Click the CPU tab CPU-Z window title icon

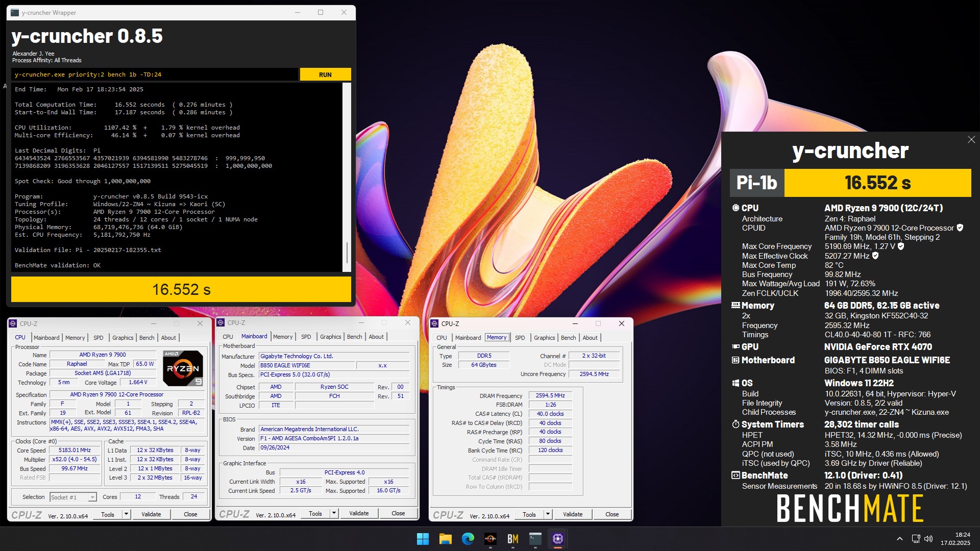pos(13,323)
